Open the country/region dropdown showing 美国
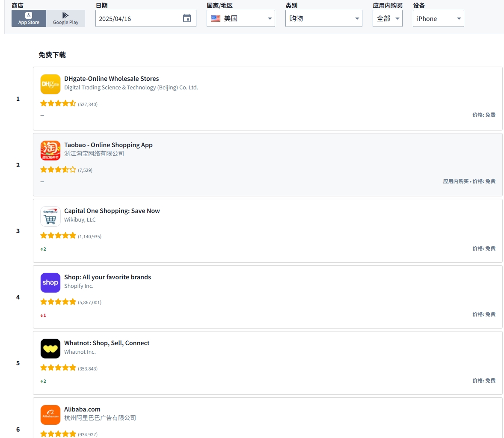The image size is (504, 438). pos(241,18)
